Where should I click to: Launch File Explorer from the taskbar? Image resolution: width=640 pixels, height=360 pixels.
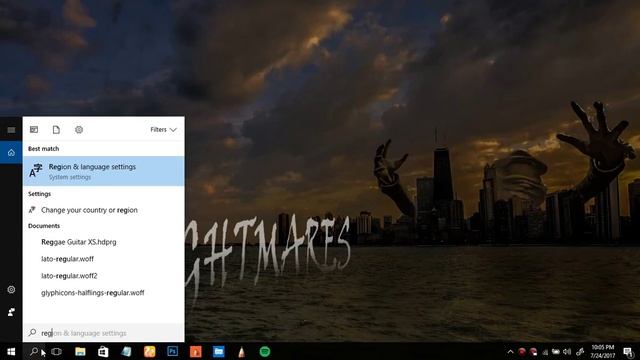[80, 351]
